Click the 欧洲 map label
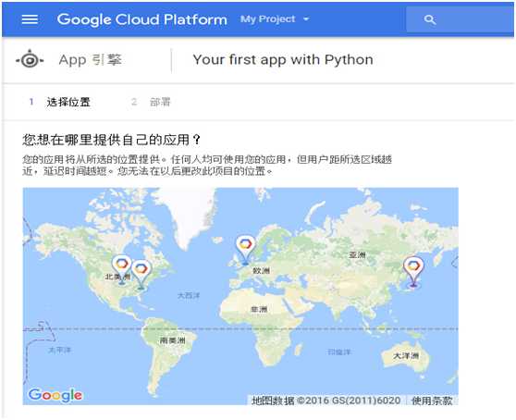This screenshot has width=516, height=420. pyautogui.click(x=262, y=270)
